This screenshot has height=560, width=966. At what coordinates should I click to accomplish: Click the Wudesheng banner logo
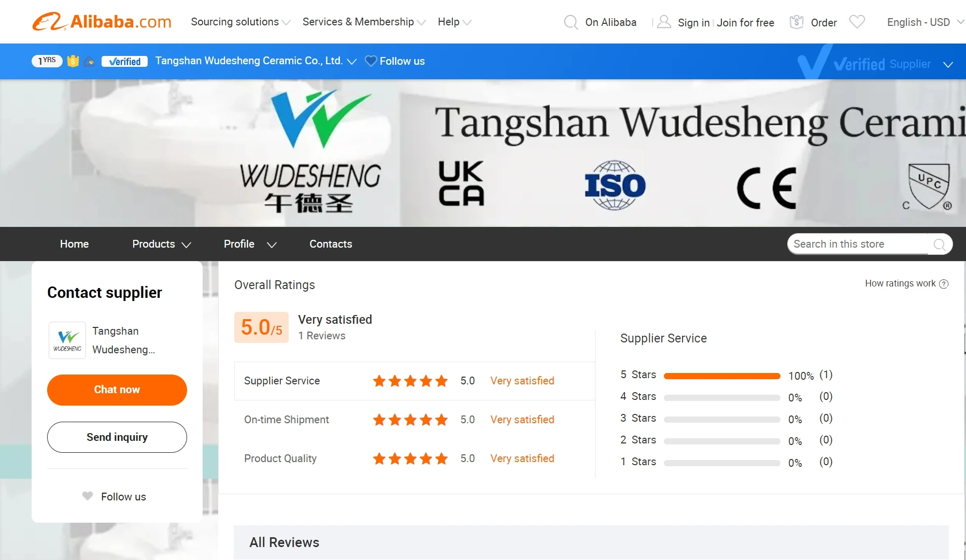[310, 152]
